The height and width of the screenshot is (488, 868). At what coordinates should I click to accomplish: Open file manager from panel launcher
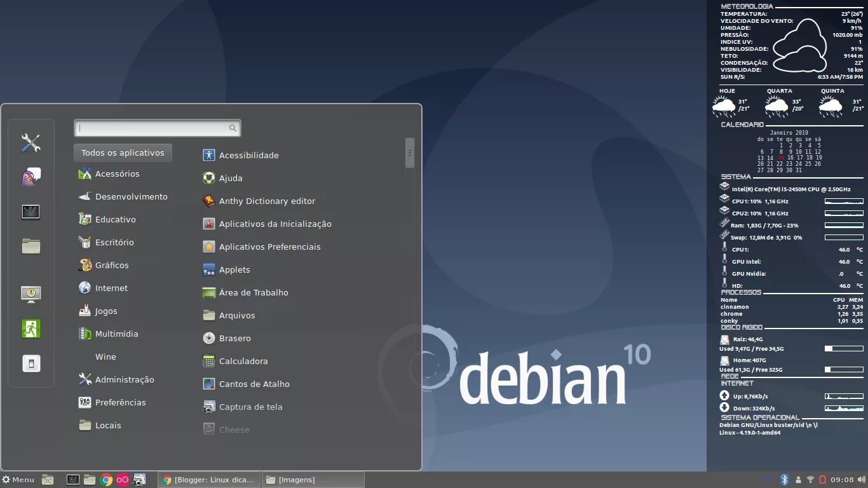pyautogui.click(x=90, y=480)
